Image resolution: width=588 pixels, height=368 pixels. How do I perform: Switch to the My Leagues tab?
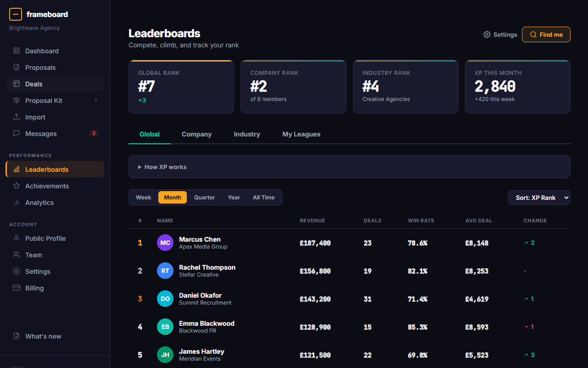[x=301, y=134]
